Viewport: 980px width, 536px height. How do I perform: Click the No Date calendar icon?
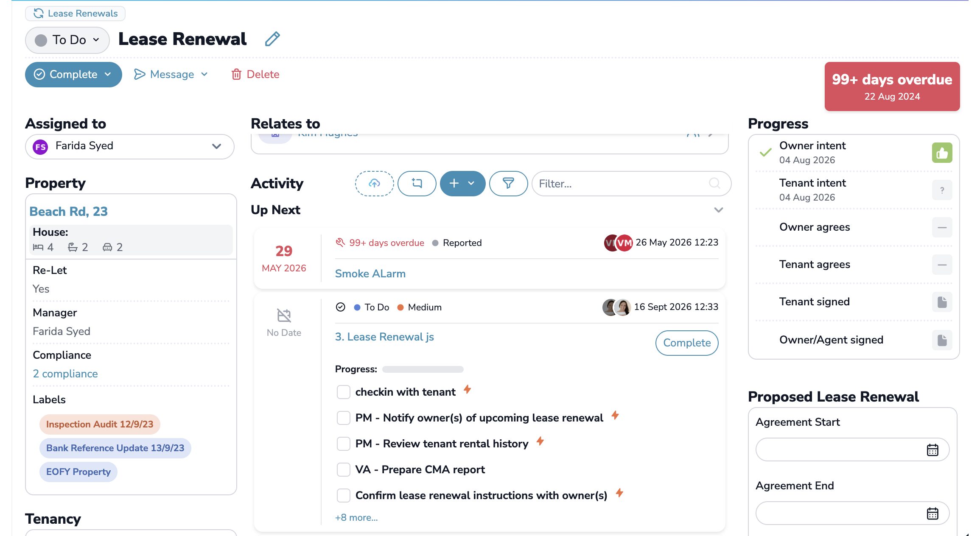[284, 315]
